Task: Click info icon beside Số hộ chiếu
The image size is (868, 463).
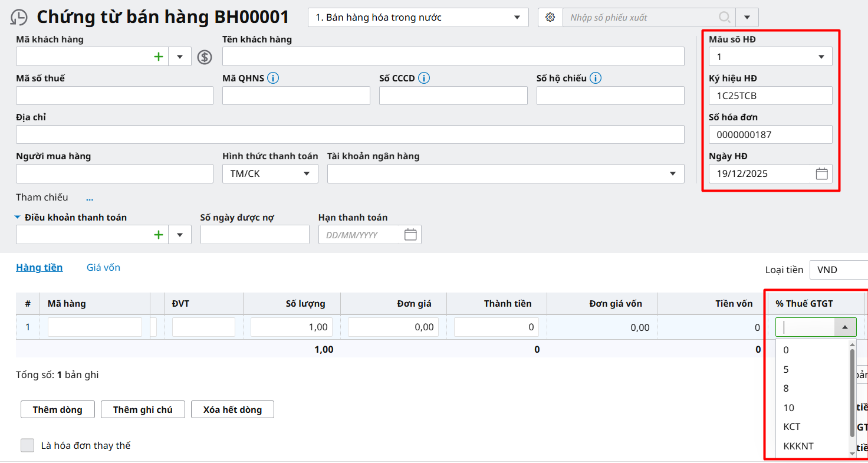Action: point(596,78)
